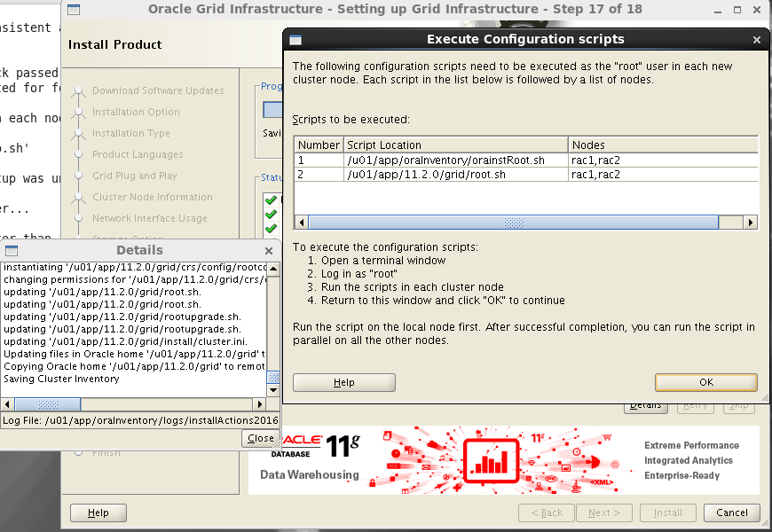Click up arrow of Details vertical scrollbar
This screenshot has height=532, width=772.
click(x=273, y=269)
